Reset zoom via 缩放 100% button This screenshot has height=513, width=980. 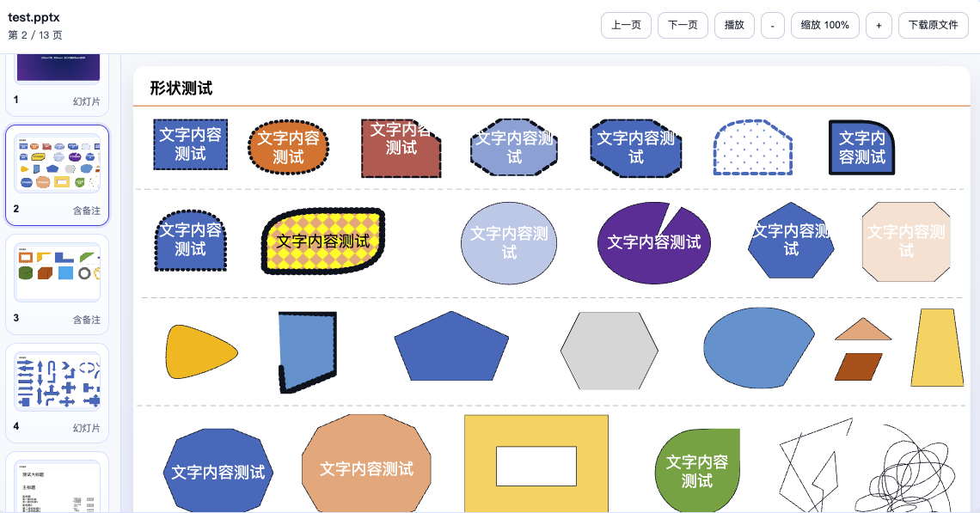pyautogui.click(x=825, y=25)
